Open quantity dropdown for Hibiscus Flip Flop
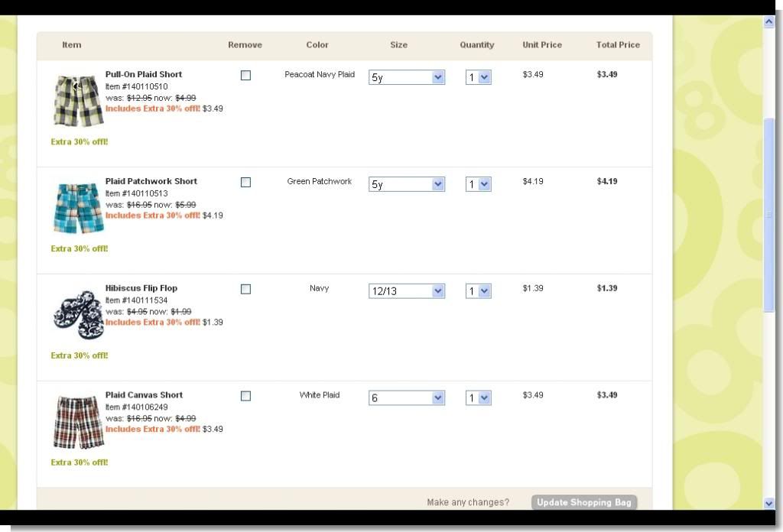783x532 pixels. point(479,291)
